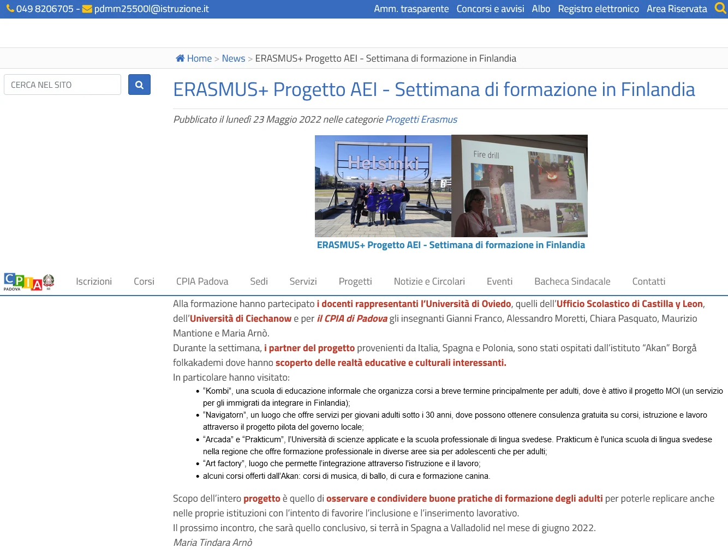Open the Progetti menu
This screenshot has width=728, height=560.
click(355, 281)
